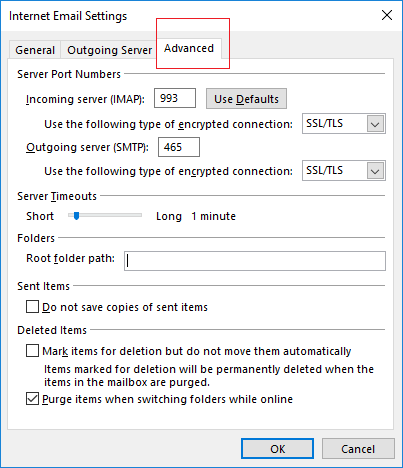Click the 'Sent Items' section heading
This screenshot has height=468, width=403.
44,286
